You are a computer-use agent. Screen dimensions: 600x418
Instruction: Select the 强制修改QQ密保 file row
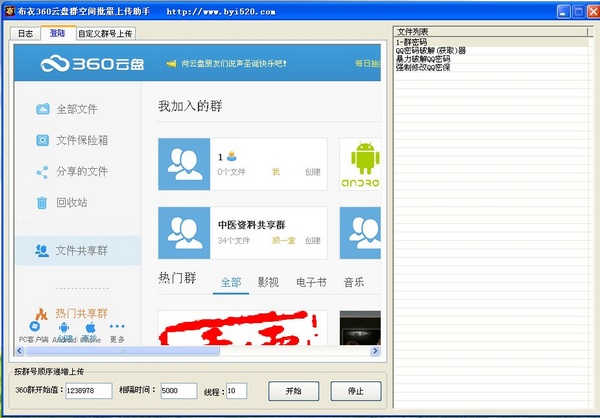pyautogui.click(x=491, y=67)
